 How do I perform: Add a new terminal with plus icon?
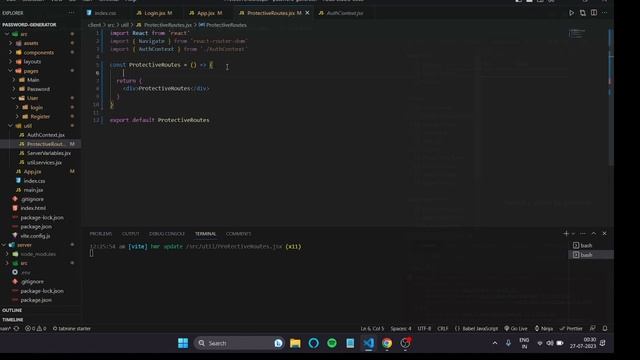point(566,233)
